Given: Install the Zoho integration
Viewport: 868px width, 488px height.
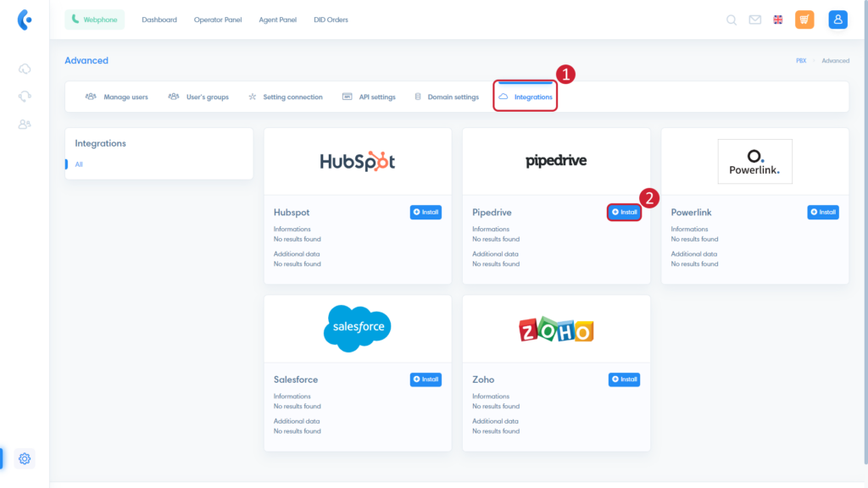Looking at the screenshot, I should (625, 380).
